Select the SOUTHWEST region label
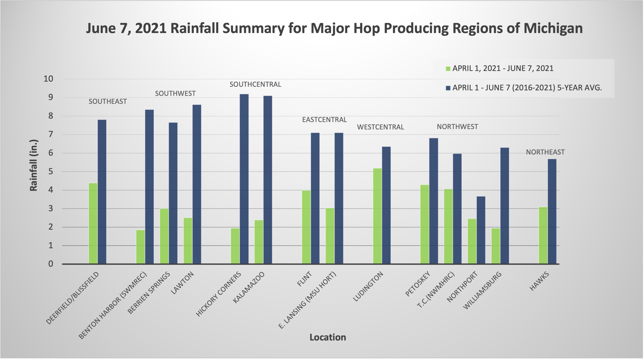Viewport: 644px width, 359px height. [175, 93]
